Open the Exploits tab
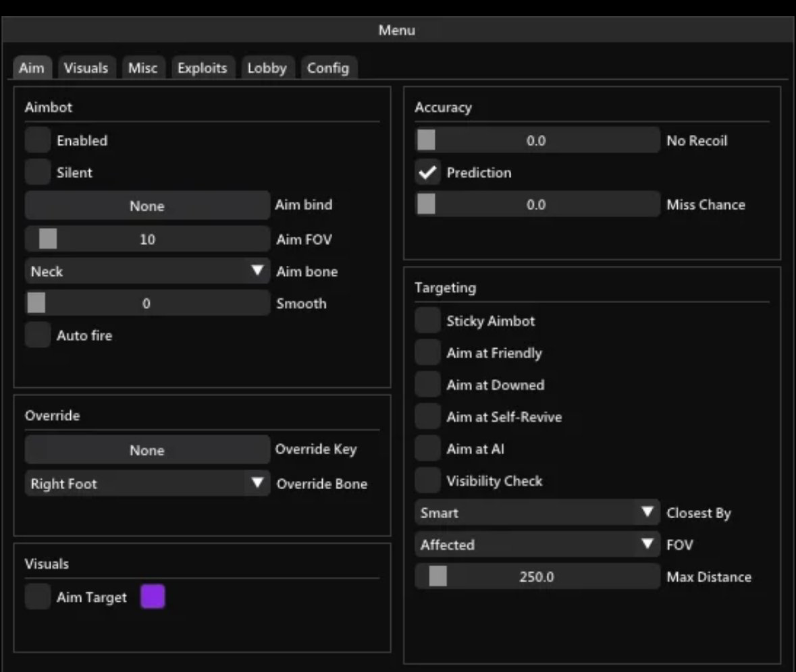 pos(202,67)
